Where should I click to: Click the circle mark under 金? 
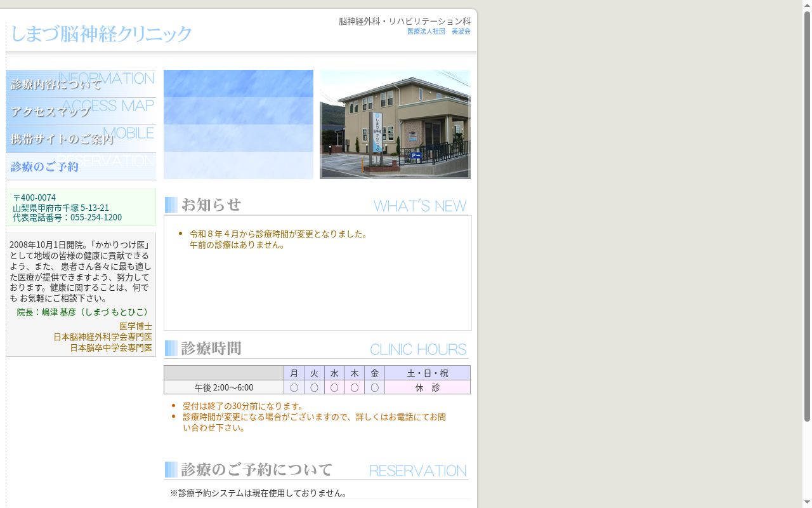(375, 387)
